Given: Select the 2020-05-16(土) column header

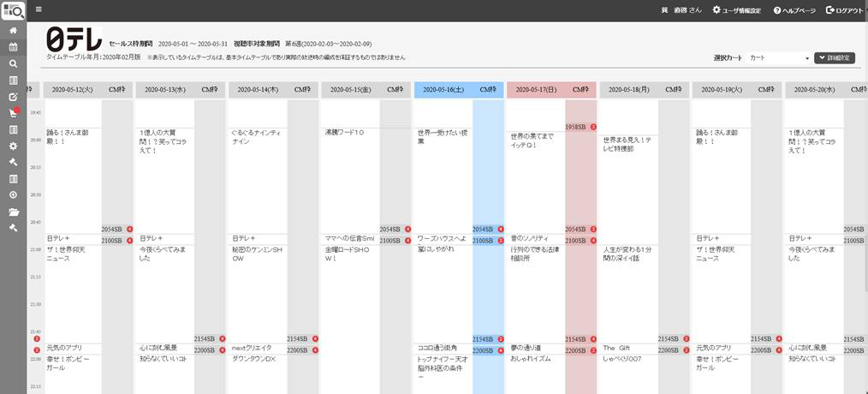Looking at the screenshot, I should 443,89.
